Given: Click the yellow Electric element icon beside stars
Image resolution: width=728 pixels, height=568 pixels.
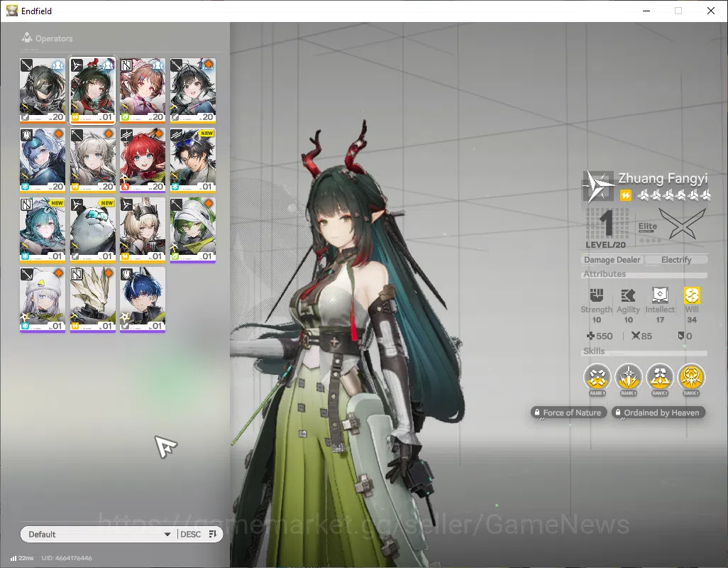Looking at the screenshot, I should coord(625,195).
